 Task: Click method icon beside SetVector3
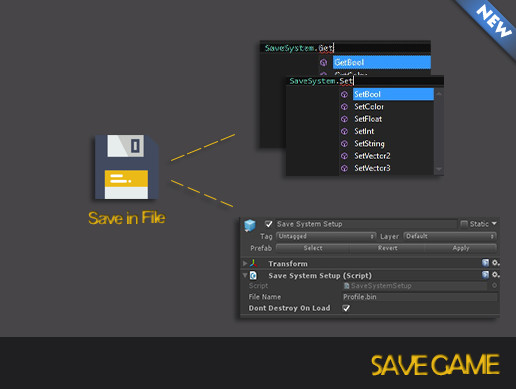click(344, 168)
